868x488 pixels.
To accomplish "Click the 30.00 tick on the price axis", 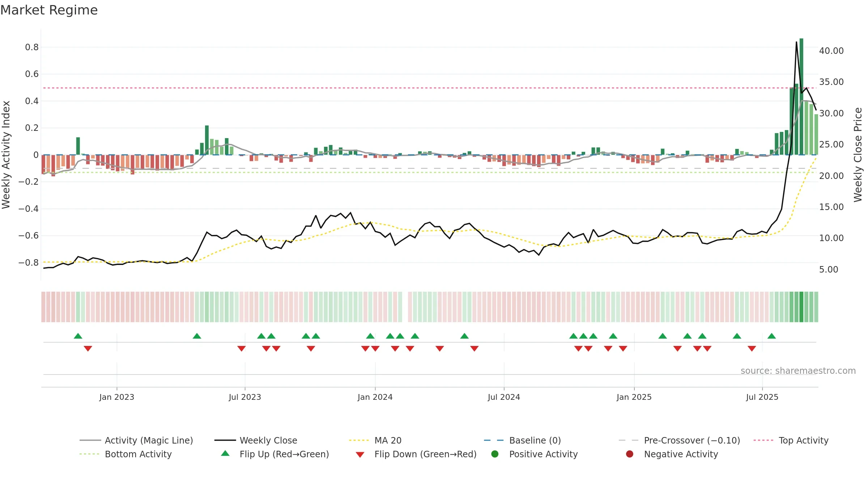I will click(x=831, y=114).
